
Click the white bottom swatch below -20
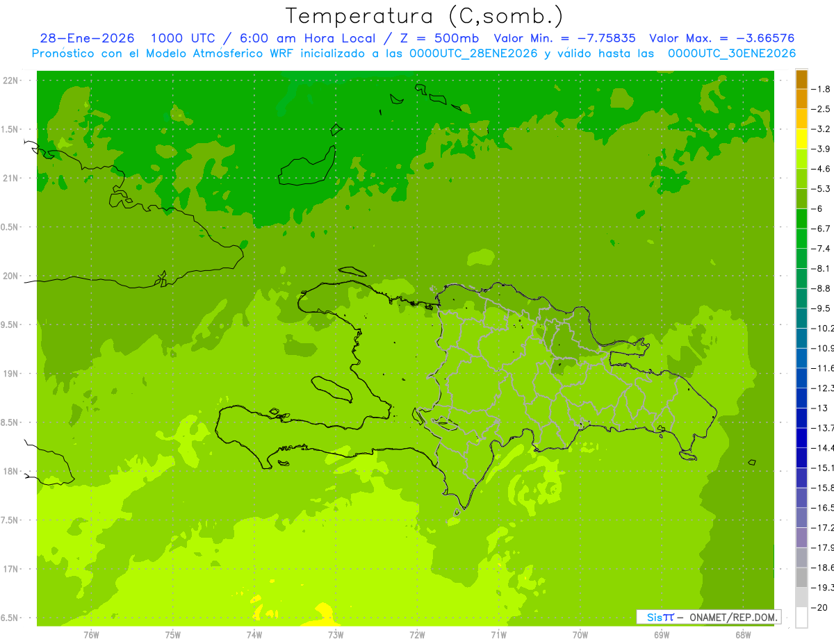[801, 618]
